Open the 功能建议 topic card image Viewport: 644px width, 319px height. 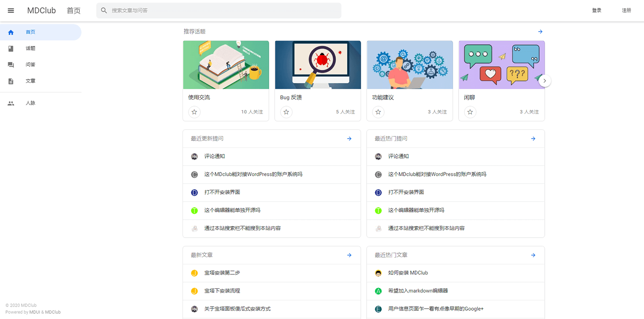point(410,65)
